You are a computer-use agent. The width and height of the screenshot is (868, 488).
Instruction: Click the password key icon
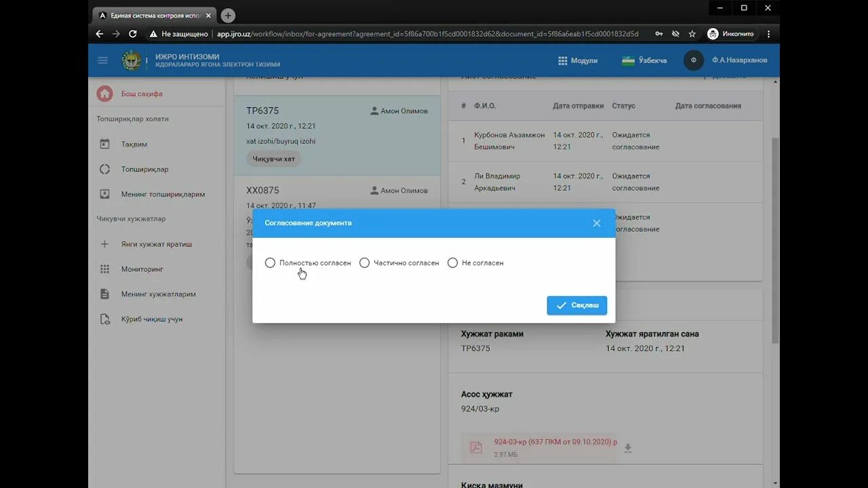click(x=659, y=34)
